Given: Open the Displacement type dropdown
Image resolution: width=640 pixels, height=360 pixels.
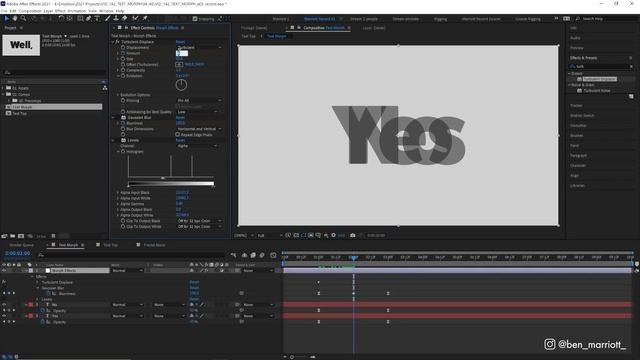Looking at the screenshot, I should point(200,47).
